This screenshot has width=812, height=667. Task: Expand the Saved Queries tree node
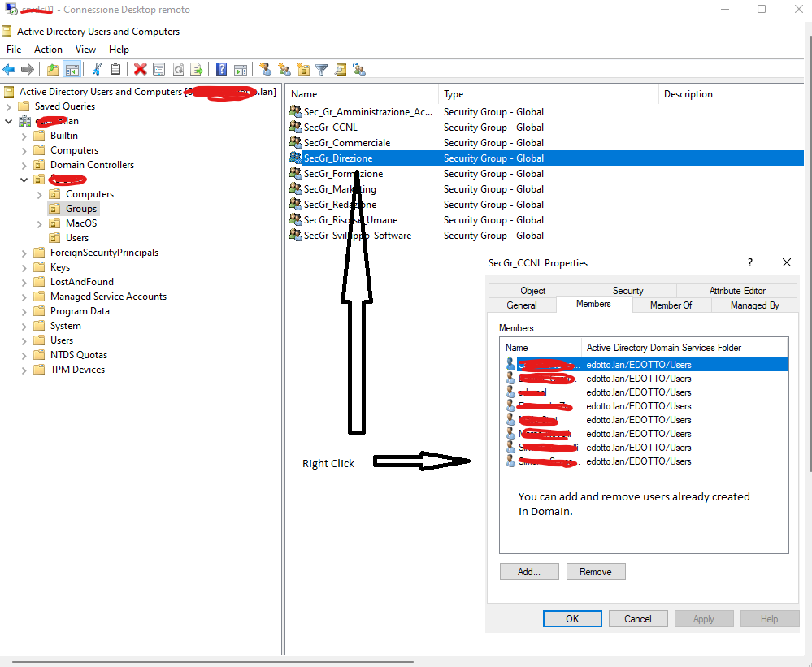9,106
